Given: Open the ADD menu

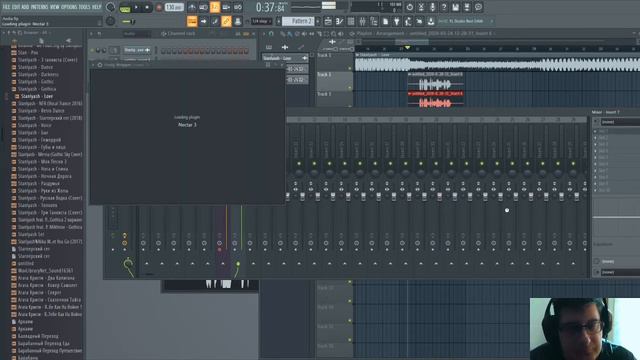Looking at the screenshot, I should pyautogui.click(x=25, y=7).
